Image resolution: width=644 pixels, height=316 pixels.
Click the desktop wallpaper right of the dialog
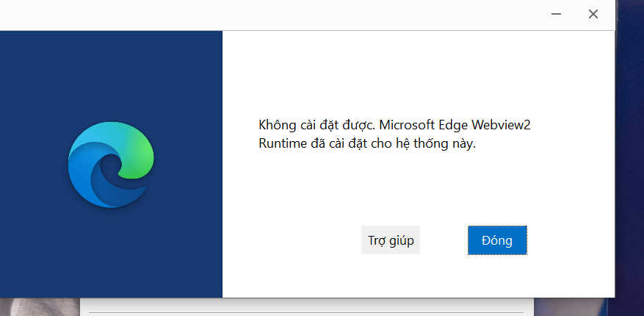(629, 165)
